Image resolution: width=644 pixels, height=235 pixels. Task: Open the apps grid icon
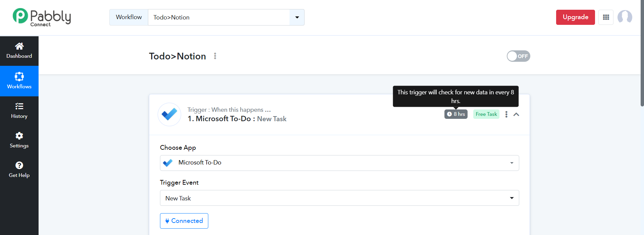pyautogui.click(x=606, y=17)
